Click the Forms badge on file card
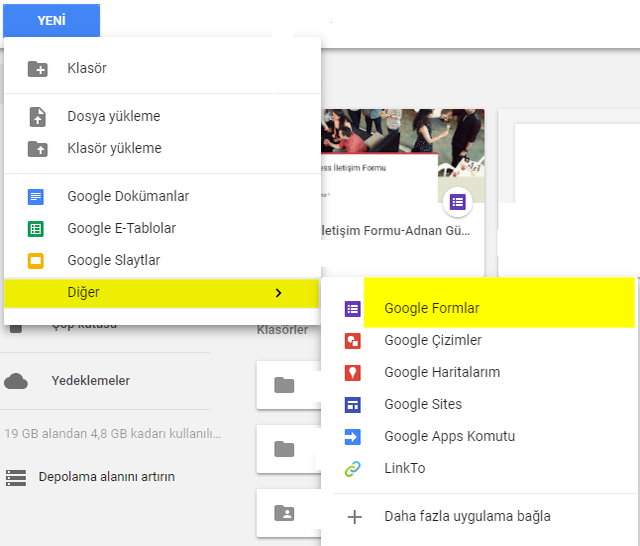This screenshot has height=546, width=640. click(x=458, y=202)
